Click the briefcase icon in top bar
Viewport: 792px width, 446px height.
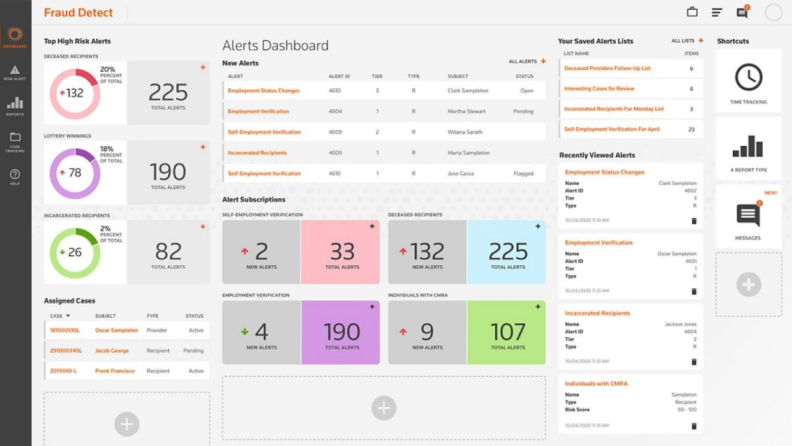tap(692, 13)
